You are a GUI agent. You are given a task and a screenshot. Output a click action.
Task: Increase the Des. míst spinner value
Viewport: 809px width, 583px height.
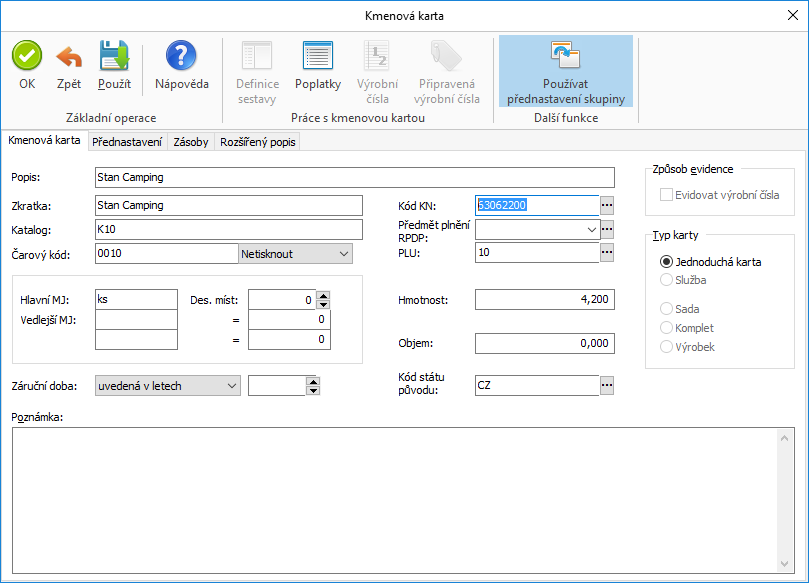point(321,295)
